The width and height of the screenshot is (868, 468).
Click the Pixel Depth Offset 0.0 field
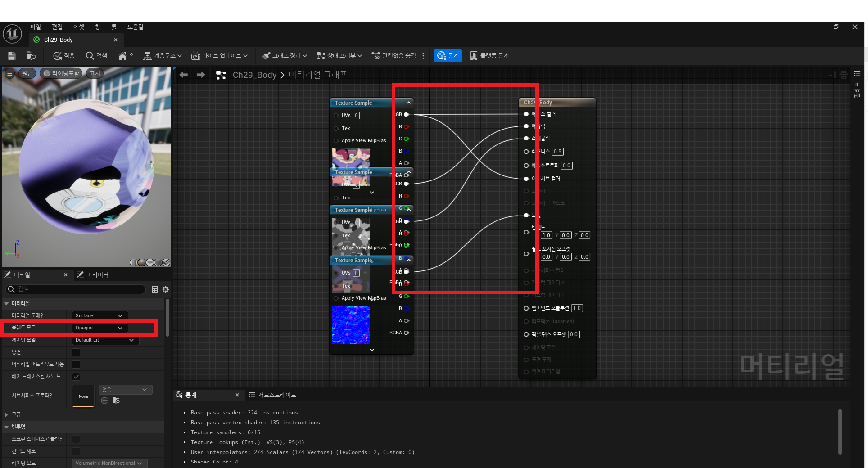coord(574,334)
